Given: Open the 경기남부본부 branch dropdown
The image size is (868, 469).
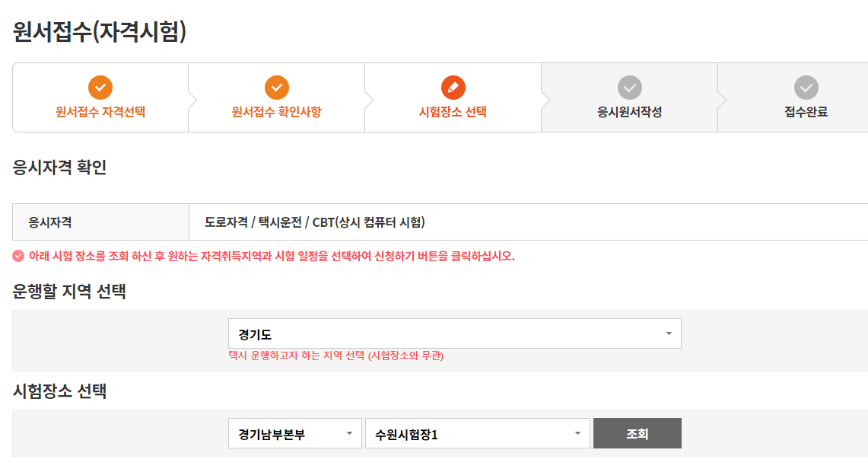Looking at the screenshot, I should tap(294, 433).
